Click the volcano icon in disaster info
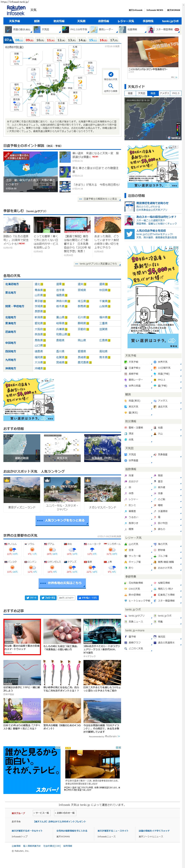Viewport: 185px width, 868px height. click(155, 434)
